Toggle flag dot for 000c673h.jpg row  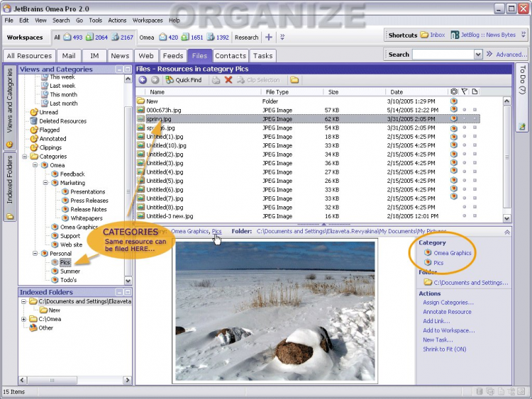coord(464,110)
